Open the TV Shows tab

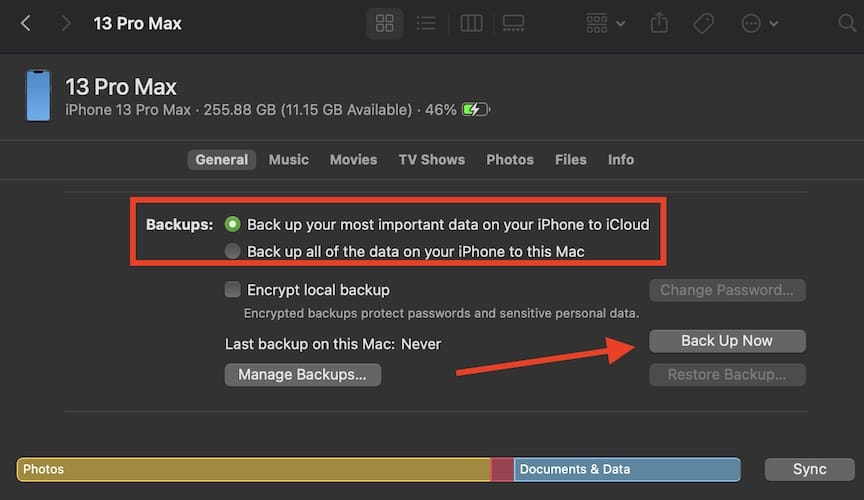tap(431, 160)
